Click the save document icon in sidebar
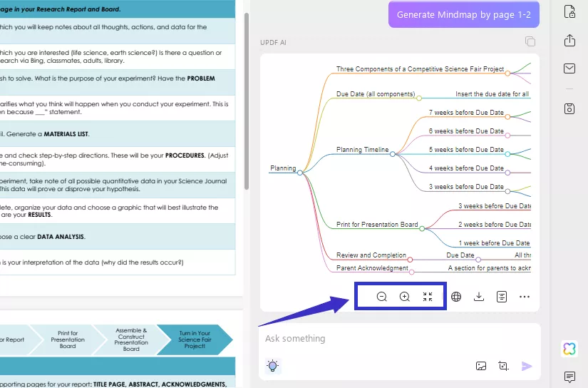The image size is (588, 388). coord(569,108)
